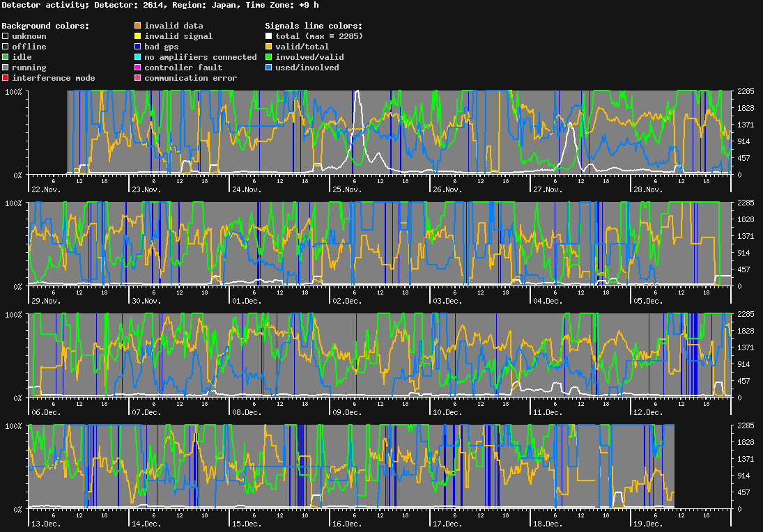Click the blue 'used/involved' line swatch
Viewport: 763px width, 532px height.
[268, 68]
